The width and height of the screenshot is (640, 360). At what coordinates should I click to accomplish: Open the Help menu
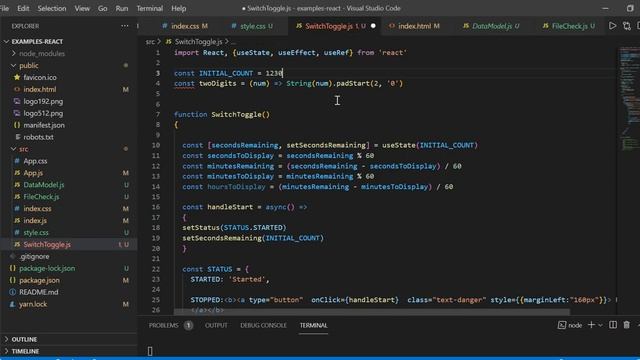pos(179,8)
